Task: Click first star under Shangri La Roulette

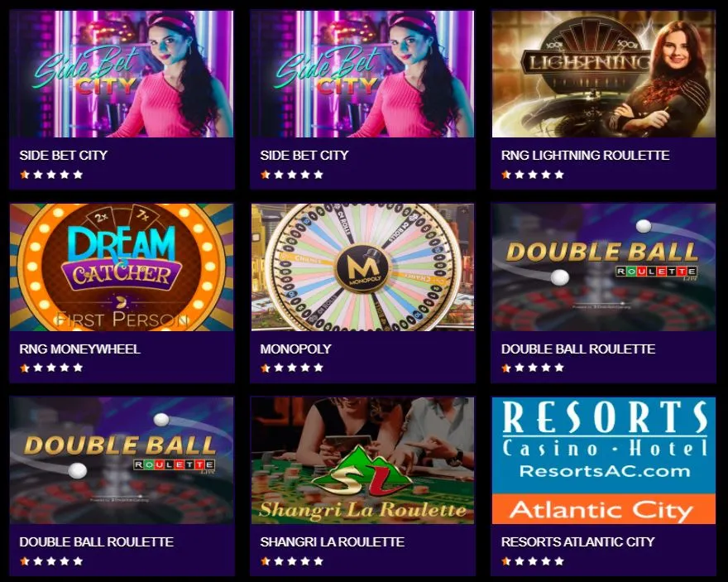Action: coord(265,561)
